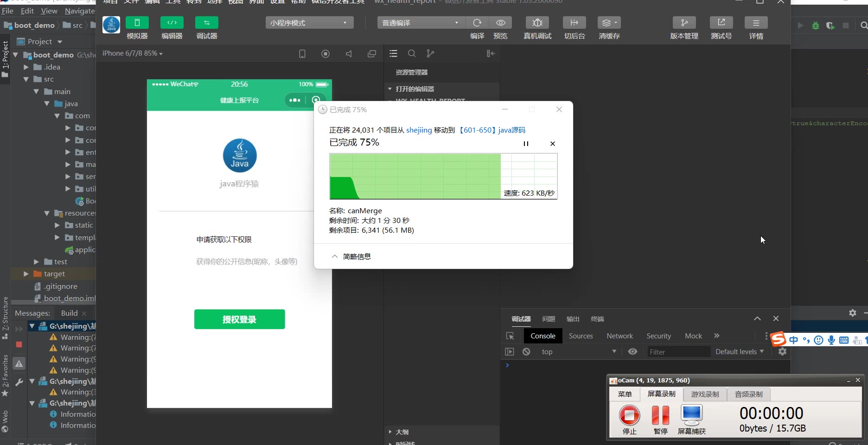Open the version management (版本管理) icon
The image size is (868, 445).
tap(684, 23)
